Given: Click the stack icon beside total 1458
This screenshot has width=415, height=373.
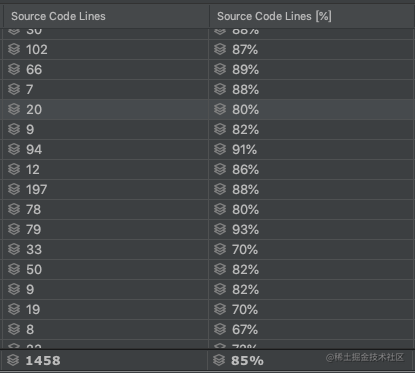Looking at the screenshot, I should [x=13, y=360].
